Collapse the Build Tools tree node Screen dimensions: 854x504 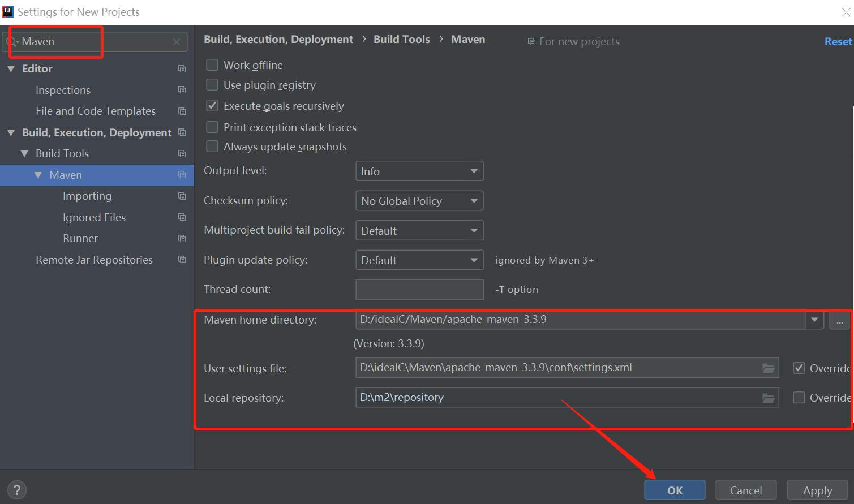(24, 153)
